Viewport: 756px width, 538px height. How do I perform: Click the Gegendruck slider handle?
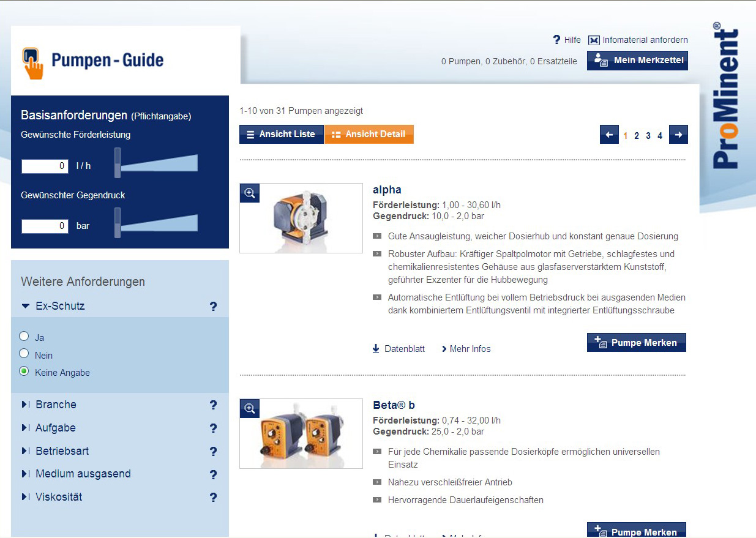click(x=118, y=223)
